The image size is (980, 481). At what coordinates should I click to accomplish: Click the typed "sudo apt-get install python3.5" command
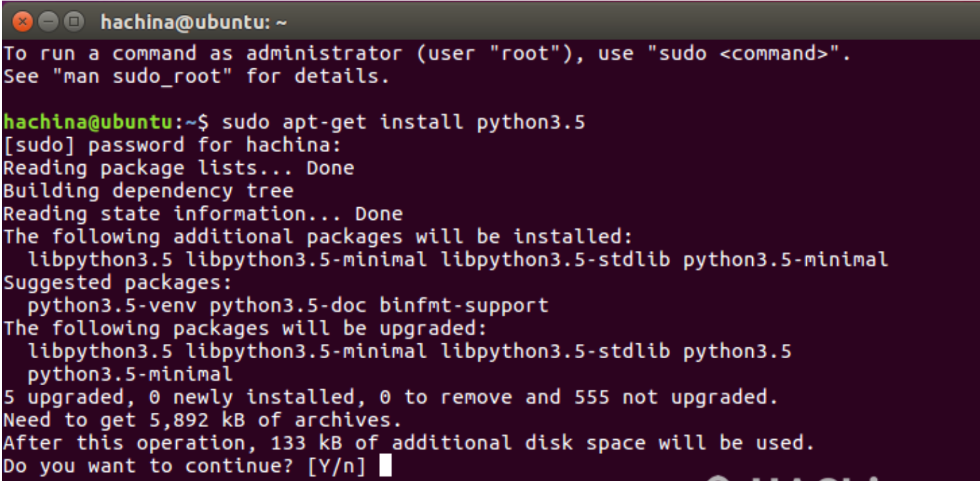403,122
